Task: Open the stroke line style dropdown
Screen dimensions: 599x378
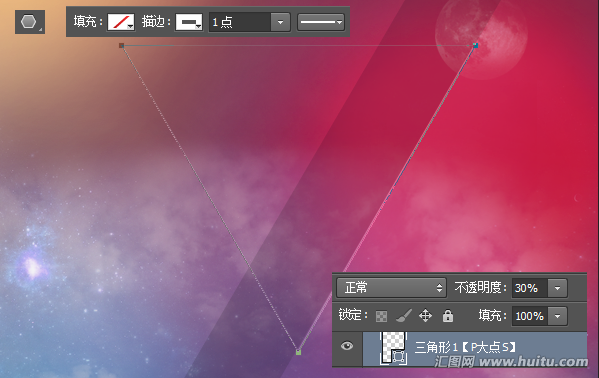Action: pyautogui.click(x=321, y=22)
